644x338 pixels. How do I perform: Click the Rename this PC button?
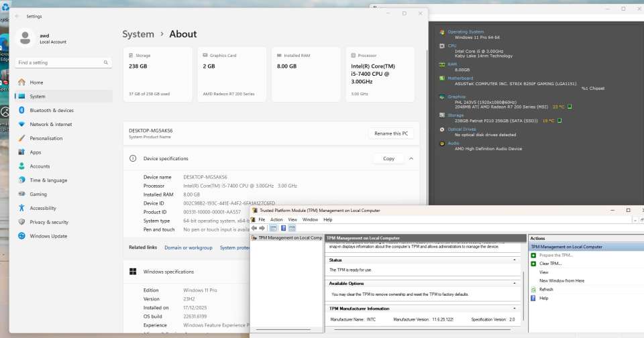click(x=390, y=133)
